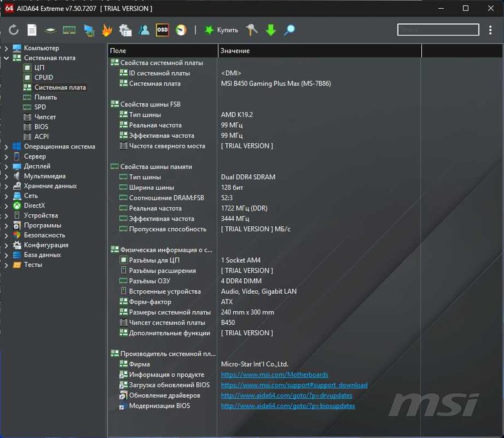Open the three-dot menu

490,30
